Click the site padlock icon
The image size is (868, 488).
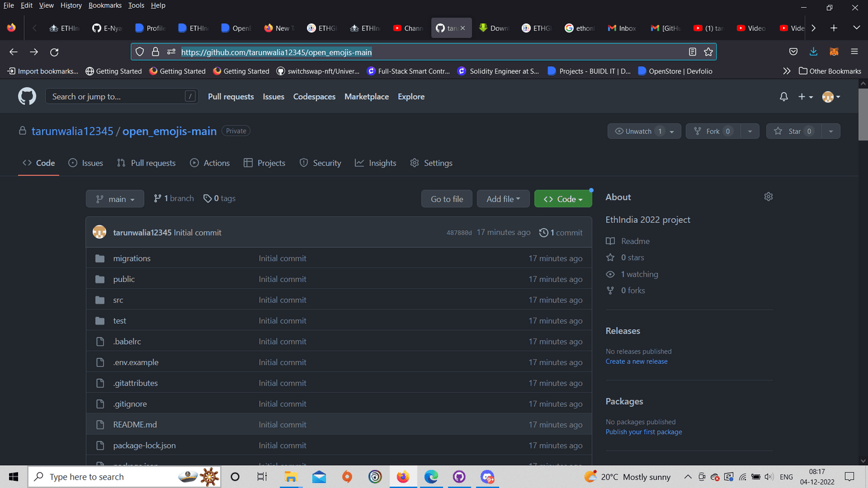click(x=155, y=52)
